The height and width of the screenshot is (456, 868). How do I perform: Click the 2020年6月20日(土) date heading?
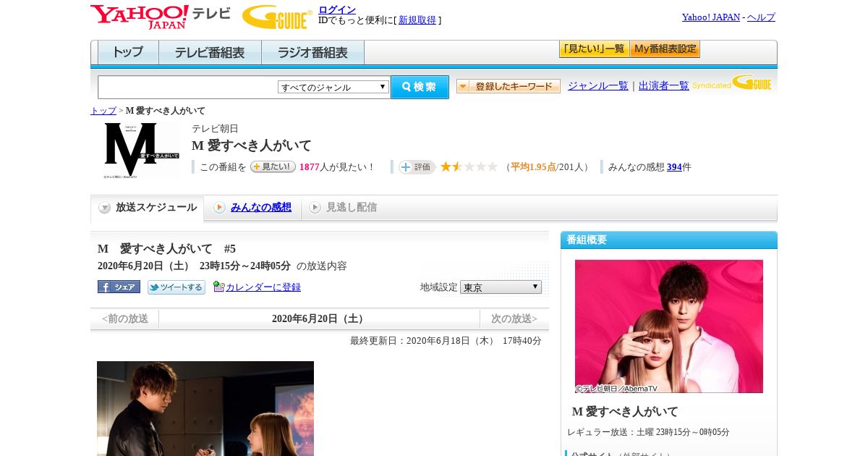(319, 319)
